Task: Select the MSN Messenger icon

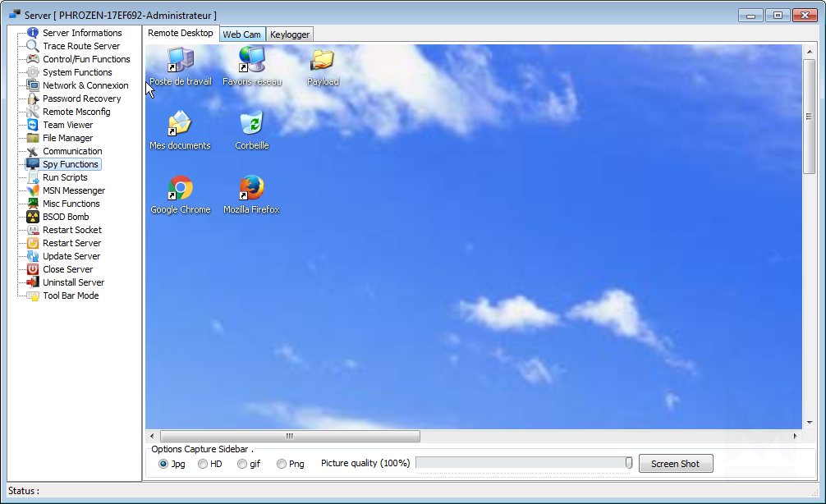Action: click(33, 190)
